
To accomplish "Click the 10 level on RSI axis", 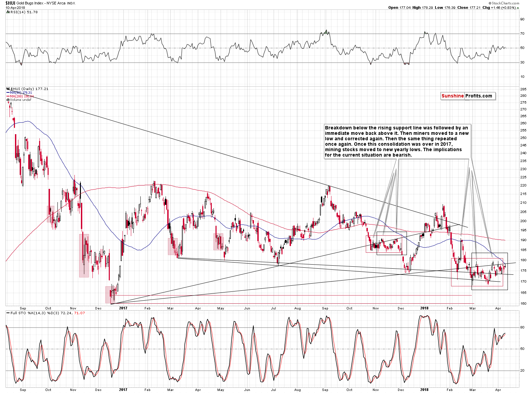I will [522, 77].
